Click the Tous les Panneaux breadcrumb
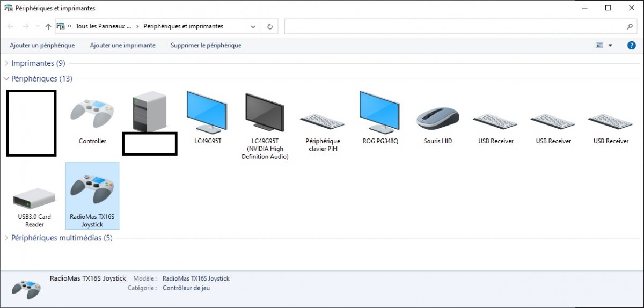The image size is (644, 308). 103,26
